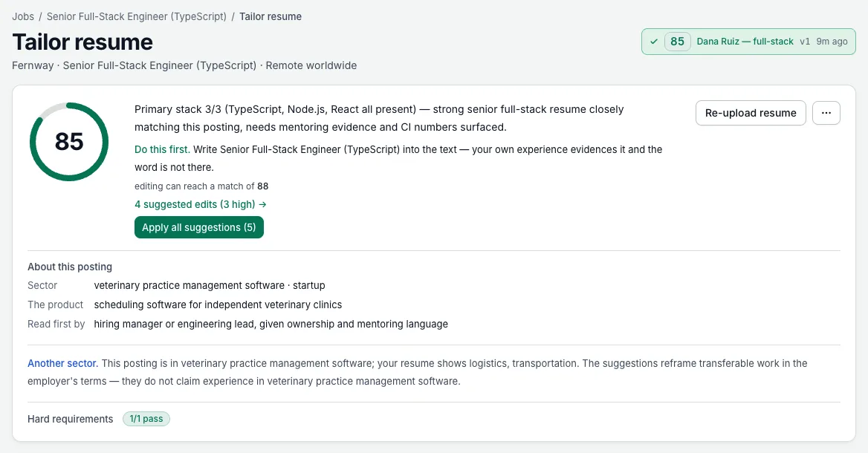
Task: Select the Dana Ruiz — full-stack resume label
Action: pyautogui.click(x=745, y=42)
